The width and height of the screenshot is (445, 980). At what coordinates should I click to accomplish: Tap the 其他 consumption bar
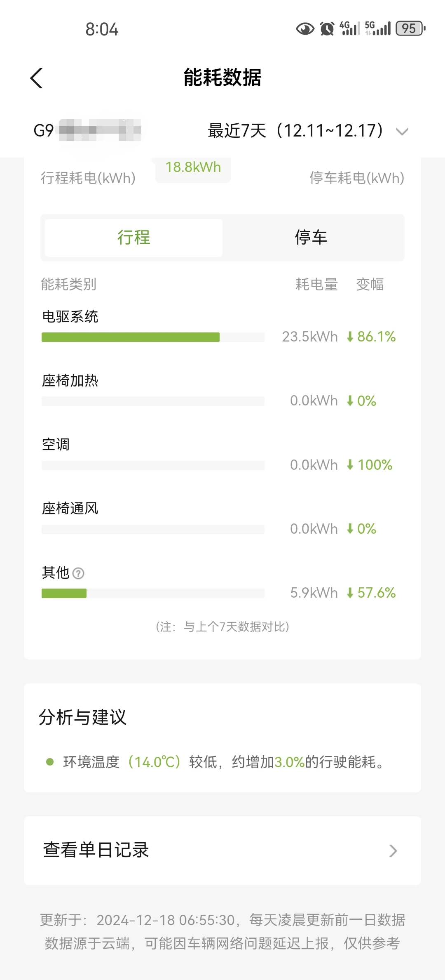(153, 594)
